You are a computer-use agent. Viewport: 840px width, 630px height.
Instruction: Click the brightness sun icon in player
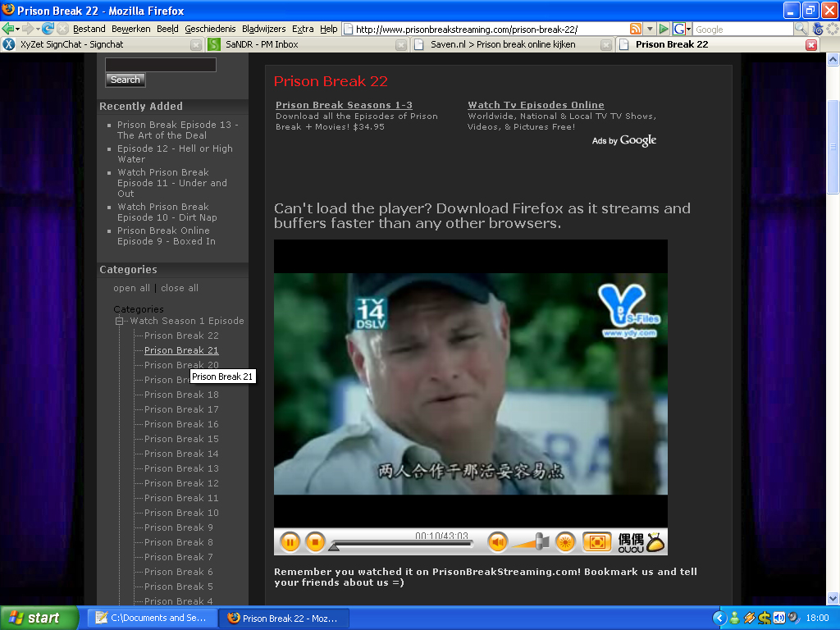click(565, 543)
